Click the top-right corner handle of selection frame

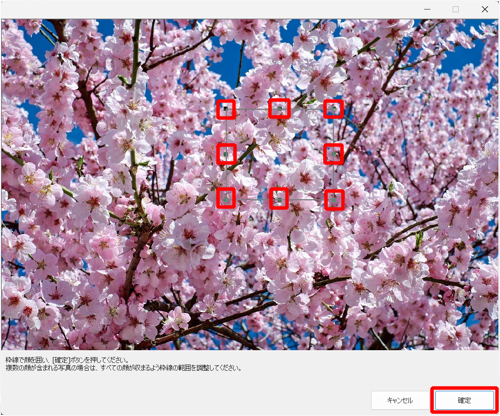click(x=333, y=109)
